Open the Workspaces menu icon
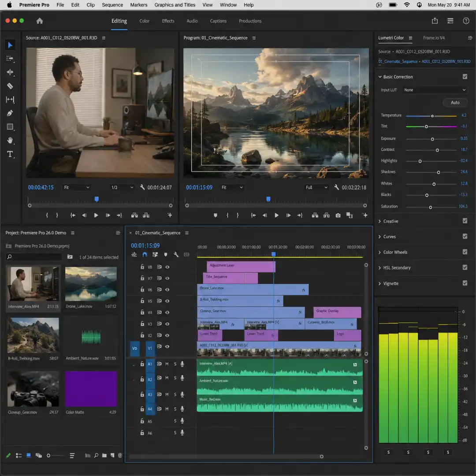Viewport: 476px width, 476px height. (450, 21)
